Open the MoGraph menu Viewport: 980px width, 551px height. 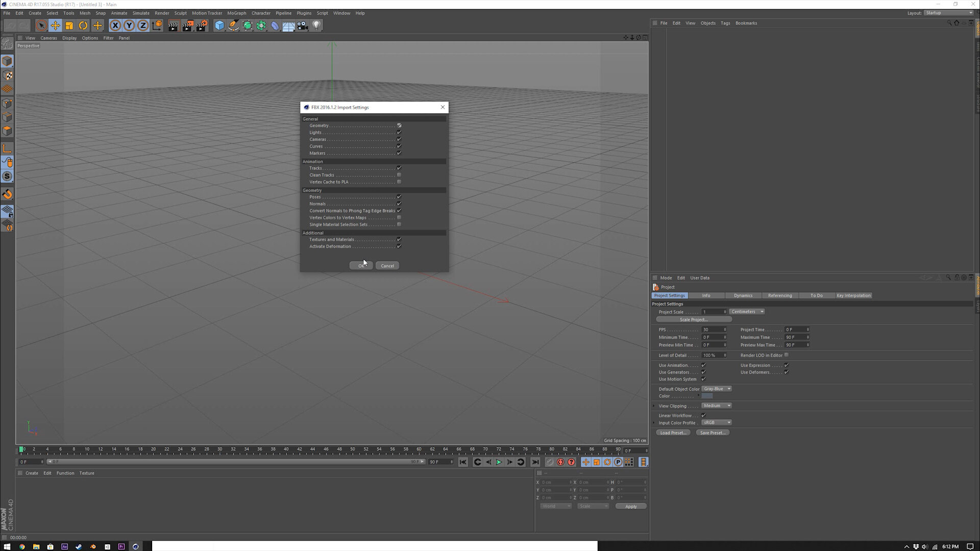[236, 13]
